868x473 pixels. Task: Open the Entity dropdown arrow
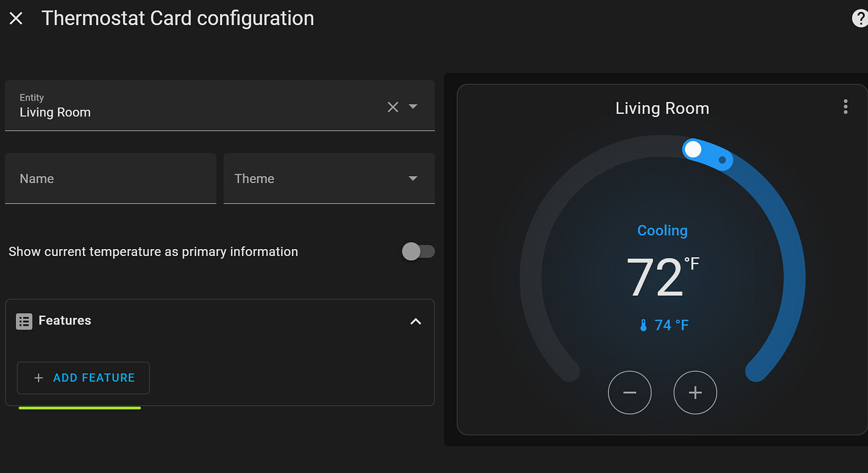coord(413,106)
